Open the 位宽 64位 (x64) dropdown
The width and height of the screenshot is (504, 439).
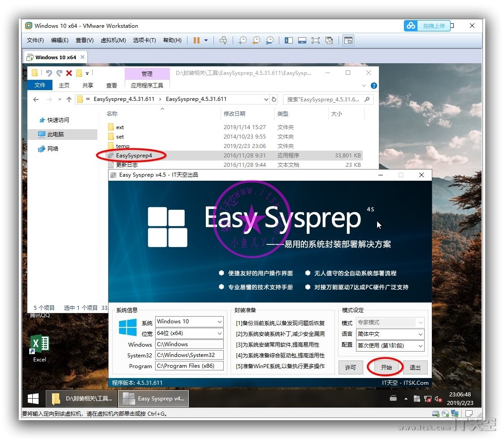(x=189, y=333)
